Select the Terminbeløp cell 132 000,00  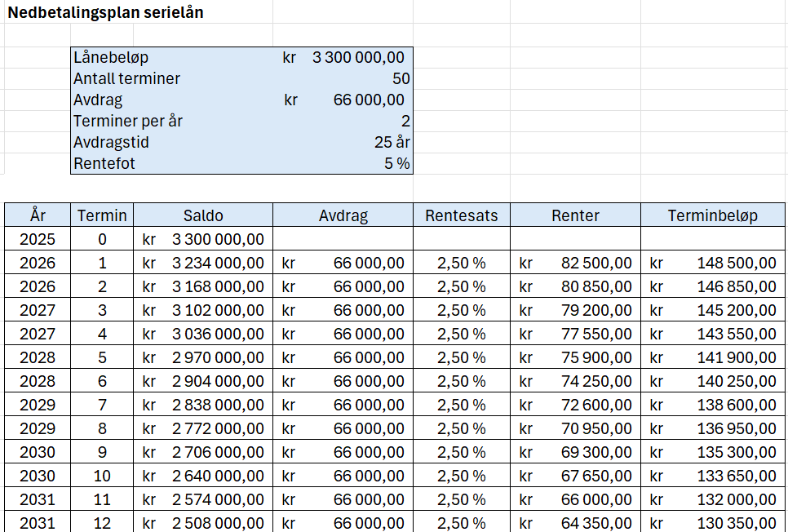(713, 499)
